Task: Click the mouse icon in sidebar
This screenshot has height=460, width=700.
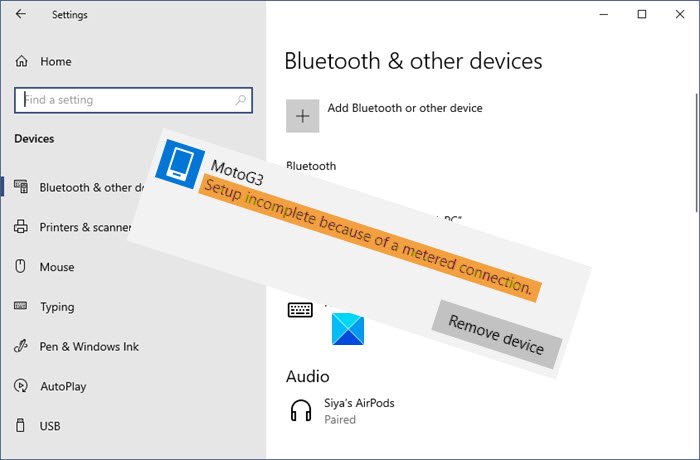Action: [21, 266]
